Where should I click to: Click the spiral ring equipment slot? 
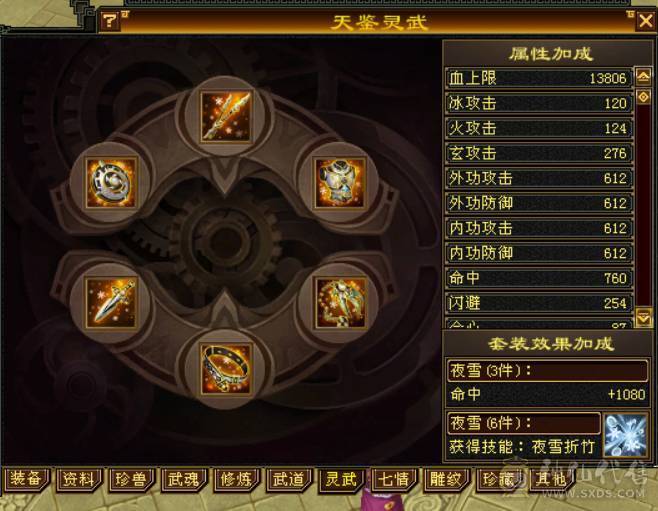(111, 182)
